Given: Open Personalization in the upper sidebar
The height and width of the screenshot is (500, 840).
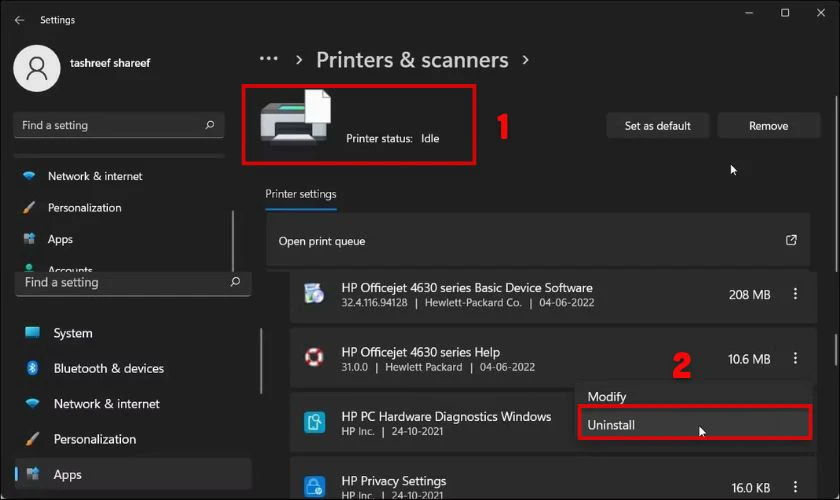Looking at the screenshot, I should [x=85, y=208].
